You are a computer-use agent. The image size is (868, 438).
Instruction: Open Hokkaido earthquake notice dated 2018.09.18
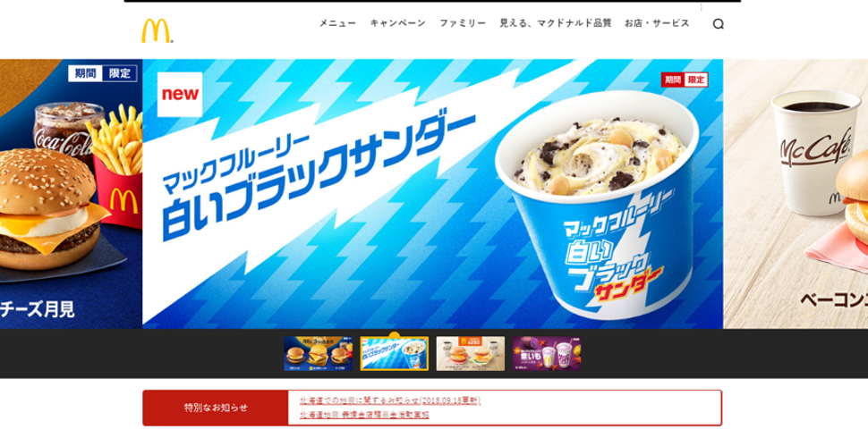[x=390, y=400]
